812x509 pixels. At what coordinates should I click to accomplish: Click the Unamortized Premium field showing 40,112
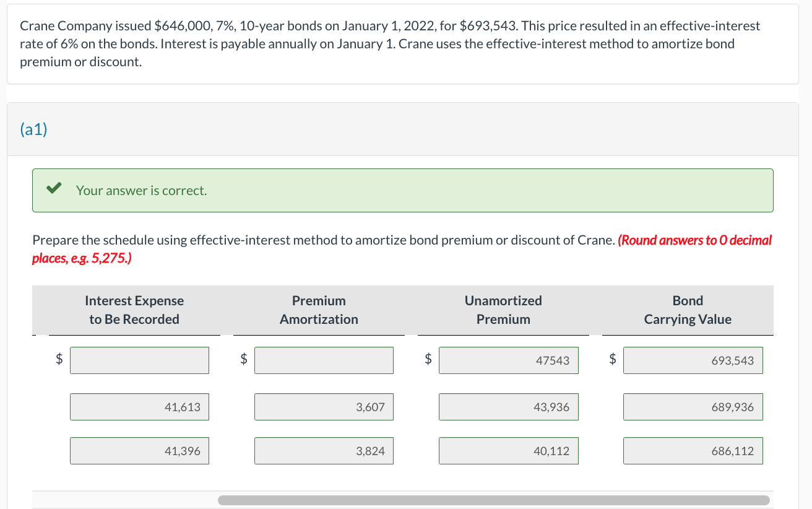coord(509,451)
